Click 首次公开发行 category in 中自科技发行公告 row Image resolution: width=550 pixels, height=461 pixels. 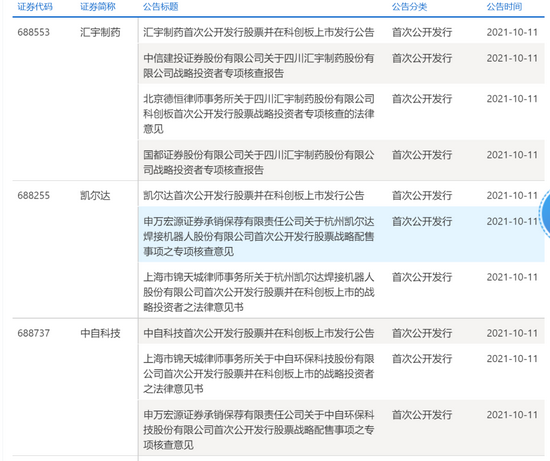click(422, 333)
